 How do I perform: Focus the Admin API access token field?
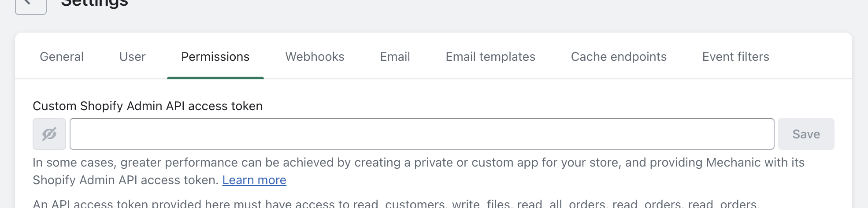422,134
